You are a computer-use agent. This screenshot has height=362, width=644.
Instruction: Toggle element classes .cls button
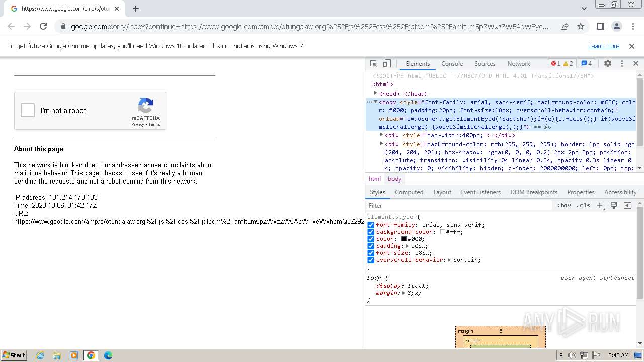tap(583, 205)
